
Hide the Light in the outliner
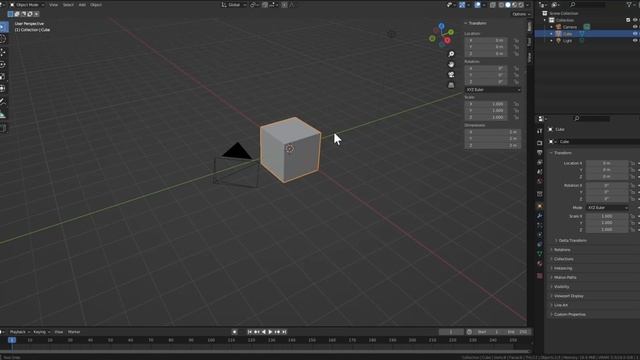point(635,41)
